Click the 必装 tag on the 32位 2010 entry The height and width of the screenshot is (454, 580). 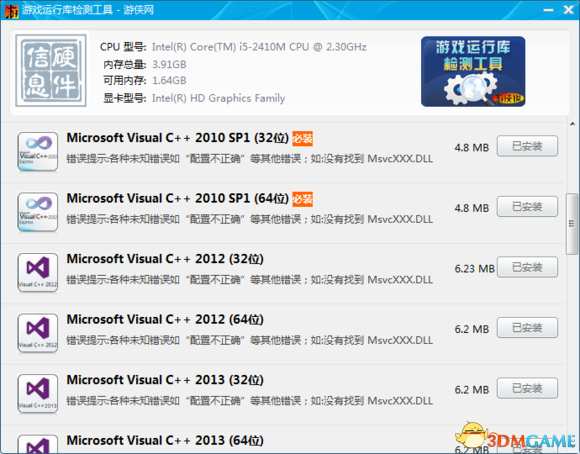pos(303,139)
